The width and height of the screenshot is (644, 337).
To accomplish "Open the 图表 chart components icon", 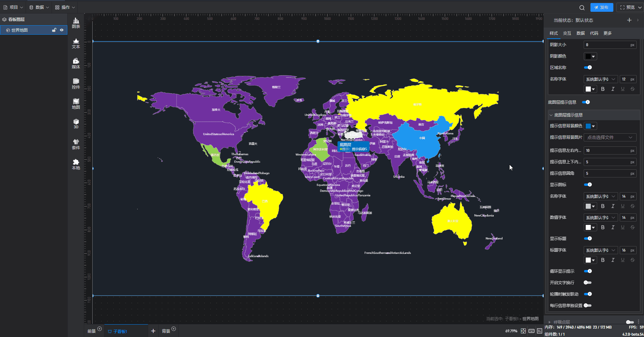I will click(x=76, y=23).
